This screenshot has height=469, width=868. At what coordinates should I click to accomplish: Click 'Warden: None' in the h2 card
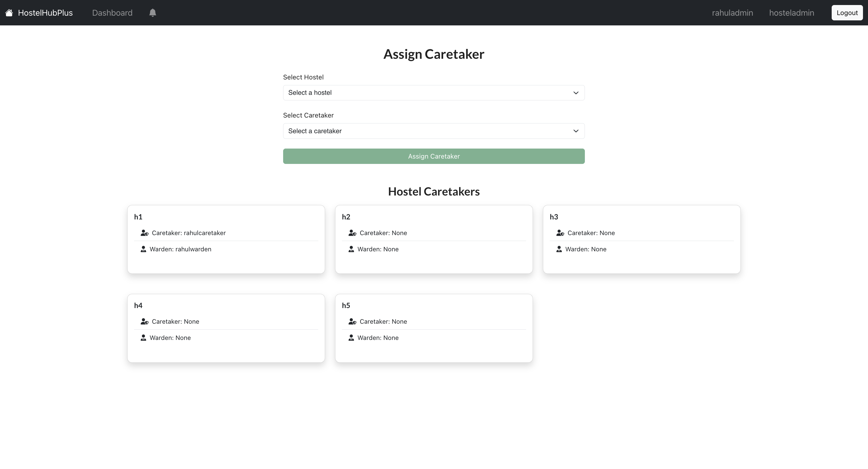378,249
